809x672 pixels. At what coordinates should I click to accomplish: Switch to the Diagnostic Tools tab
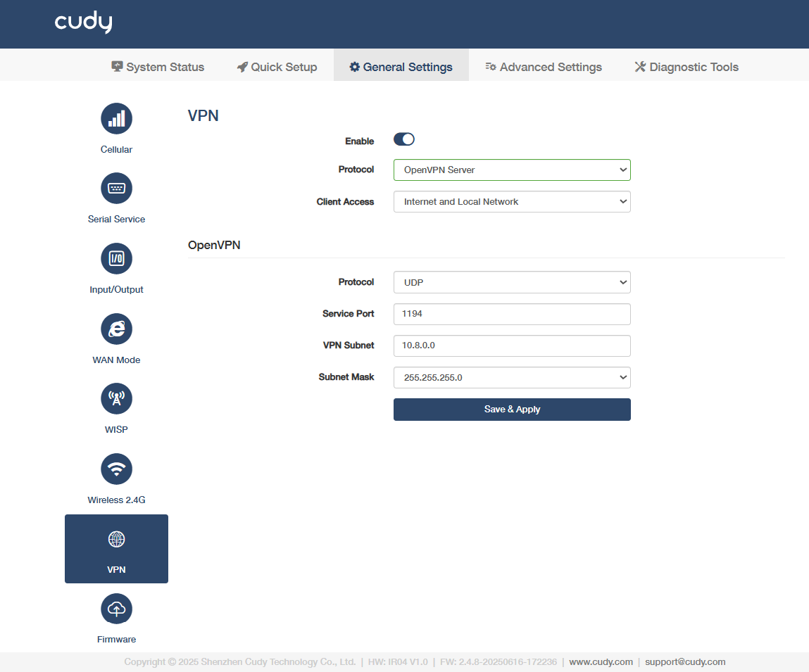click(x=686, y=67)
